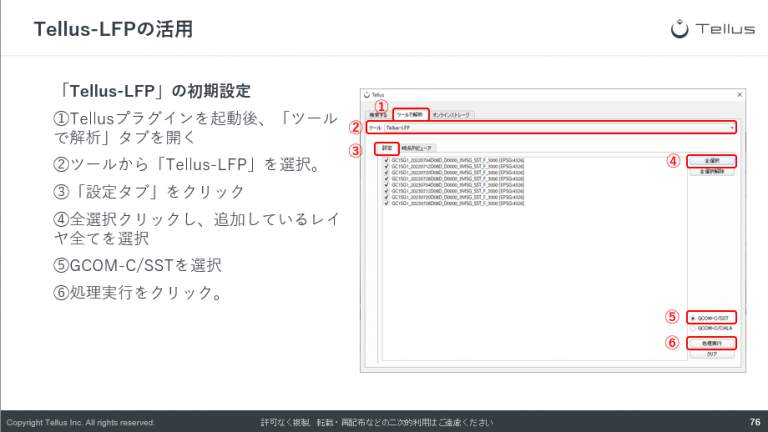Click the Copyright Tellus Inc. footer text
Viewport: 768px width, 432px height.
(80, 422)
